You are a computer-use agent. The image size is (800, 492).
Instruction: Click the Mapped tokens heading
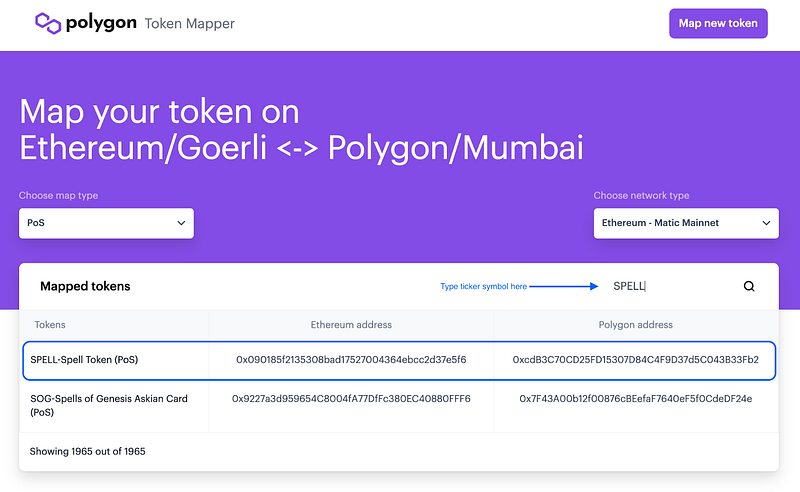(85, 286)
